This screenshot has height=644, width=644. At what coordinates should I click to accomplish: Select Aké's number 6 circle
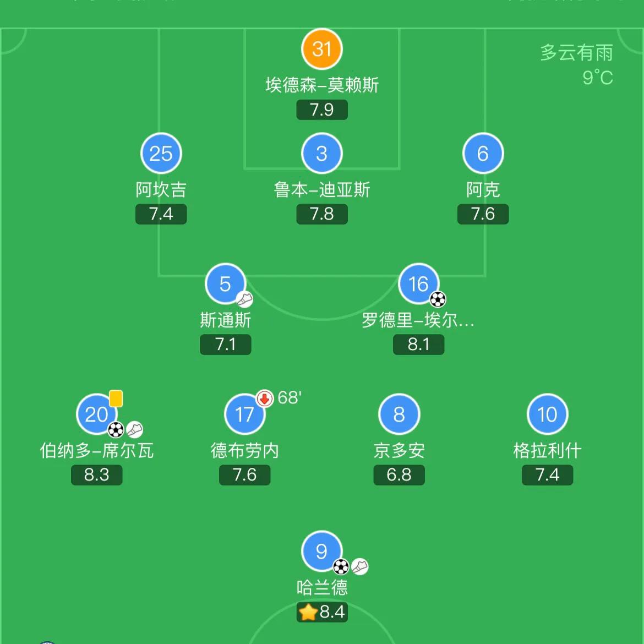pyautogui.click(x=483, y=153)
